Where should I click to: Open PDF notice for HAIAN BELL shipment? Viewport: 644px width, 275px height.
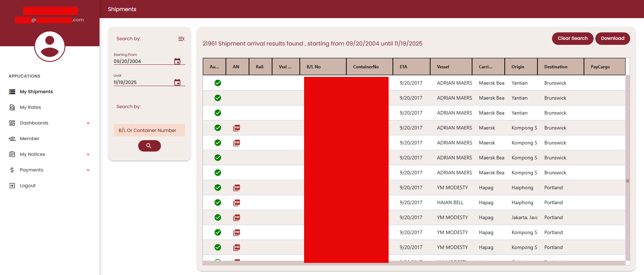(x=237, y=202)
